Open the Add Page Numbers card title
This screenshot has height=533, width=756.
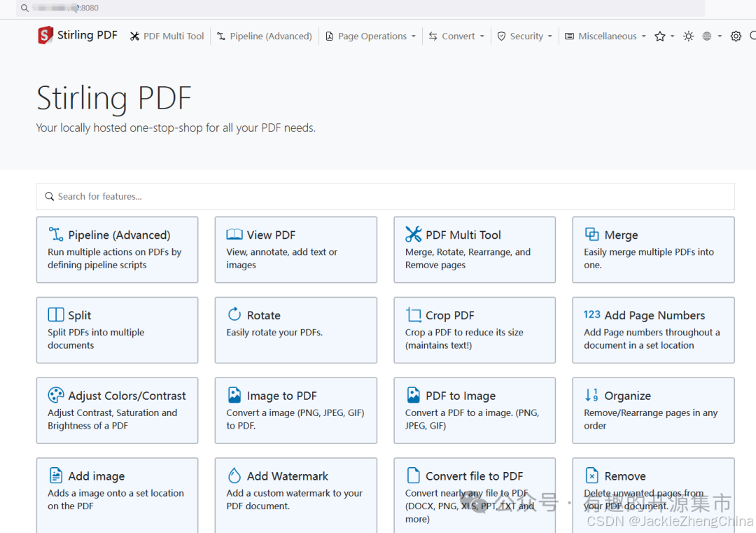[x=654, y=315]
